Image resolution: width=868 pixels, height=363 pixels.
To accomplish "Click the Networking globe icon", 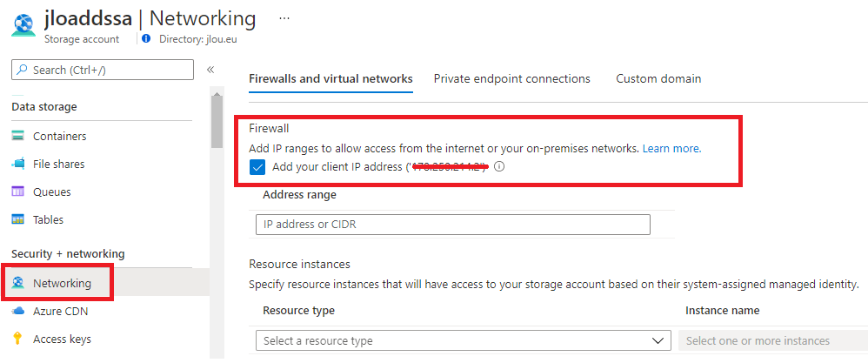I will point(18,283).
